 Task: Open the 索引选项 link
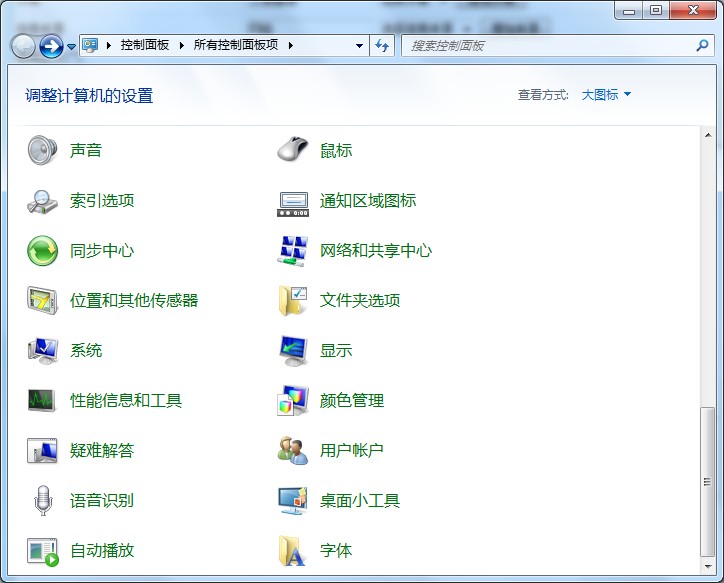coord(102,201)
